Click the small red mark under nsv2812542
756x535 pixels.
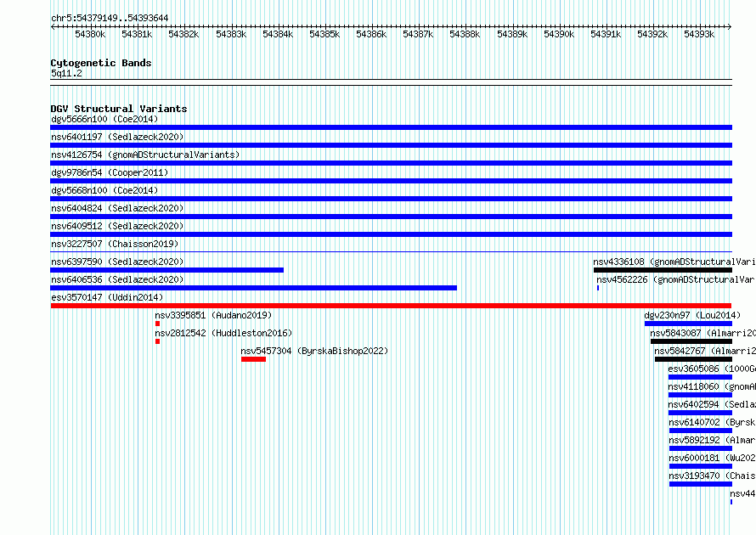157,341
